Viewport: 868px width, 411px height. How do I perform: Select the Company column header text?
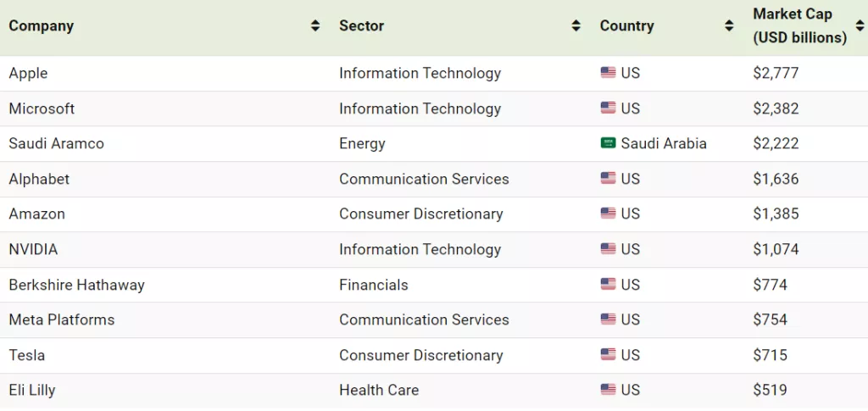41,25
